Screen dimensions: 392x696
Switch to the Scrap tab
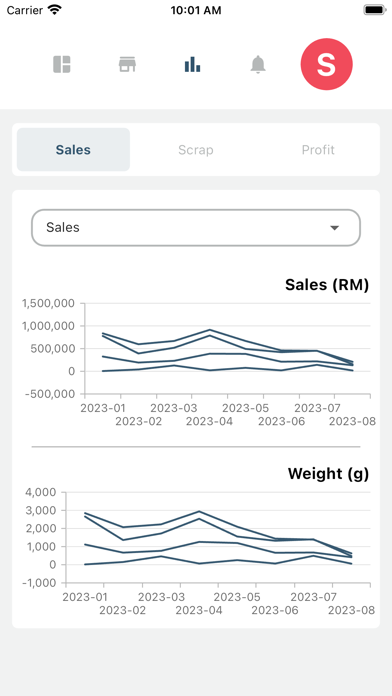point(196,150)
